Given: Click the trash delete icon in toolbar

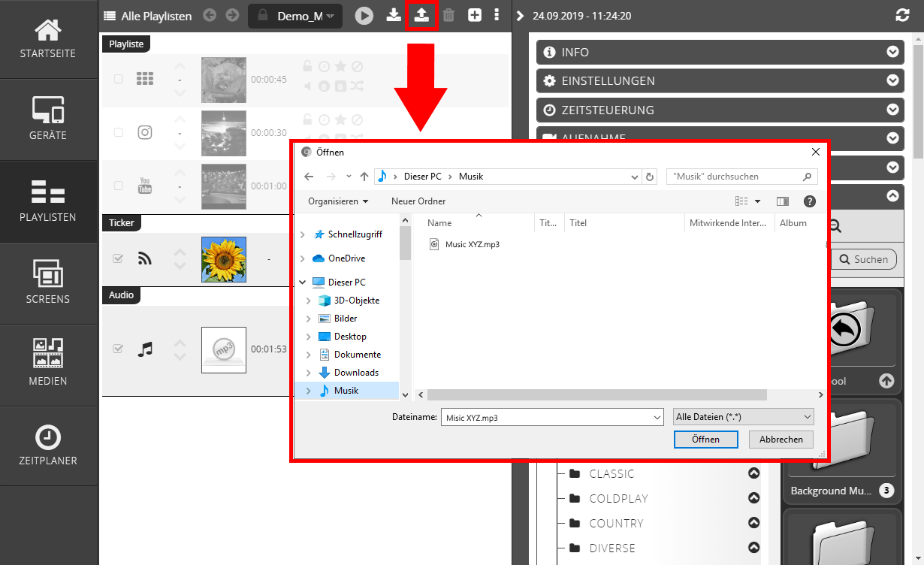Looking at the screenshot, I should tap(448, 15).
